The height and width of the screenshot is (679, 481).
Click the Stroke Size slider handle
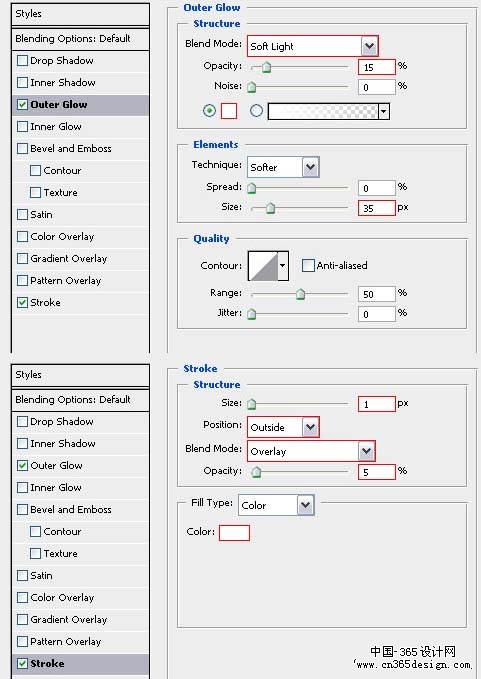pyautogui.click(x=252, y=404)
